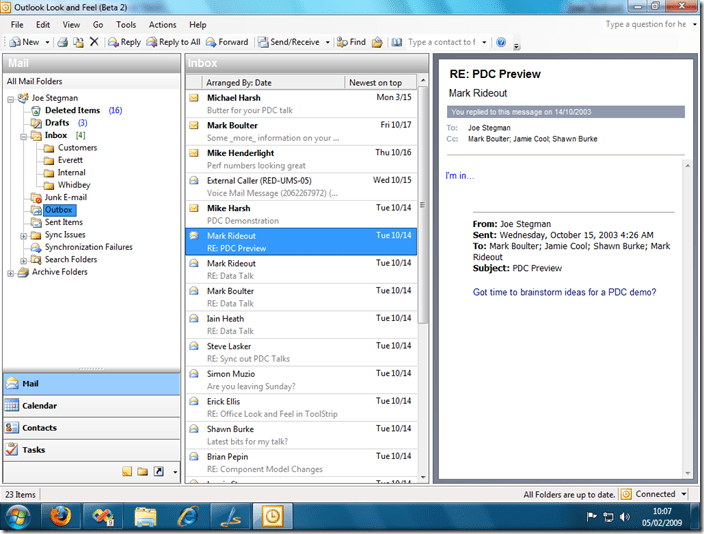Forward the selected message
The width and height of the screenshot is (704, 534).
227,42
